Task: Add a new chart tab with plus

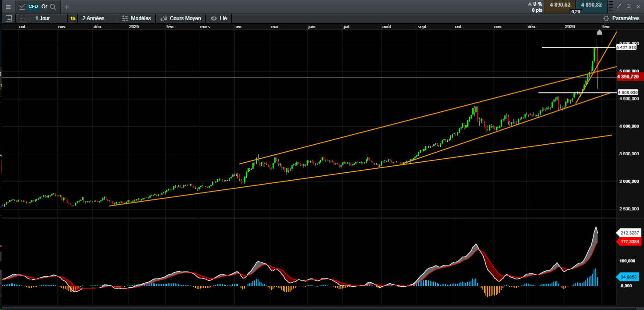Action: [x=67, y=7]
